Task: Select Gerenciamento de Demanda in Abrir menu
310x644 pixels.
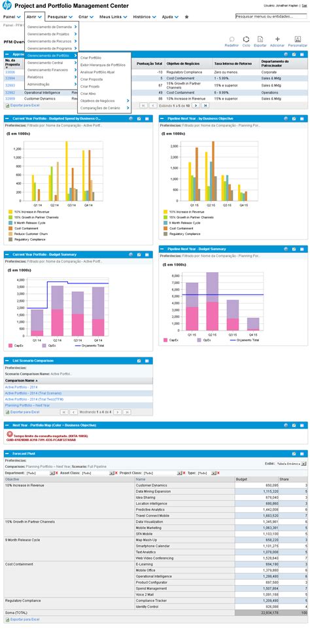Action: [x=52, y=27]
